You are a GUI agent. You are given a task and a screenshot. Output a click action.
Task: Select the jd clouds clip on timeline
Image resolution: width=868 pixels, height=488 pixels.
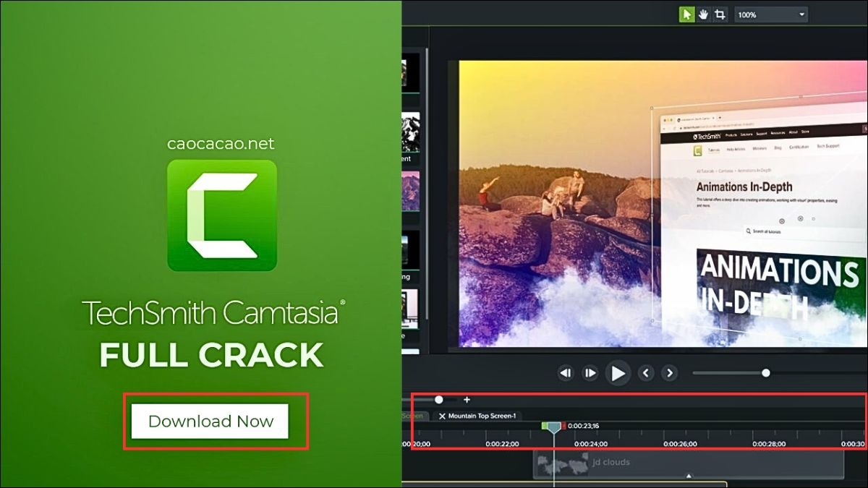[x=688, y=463]
